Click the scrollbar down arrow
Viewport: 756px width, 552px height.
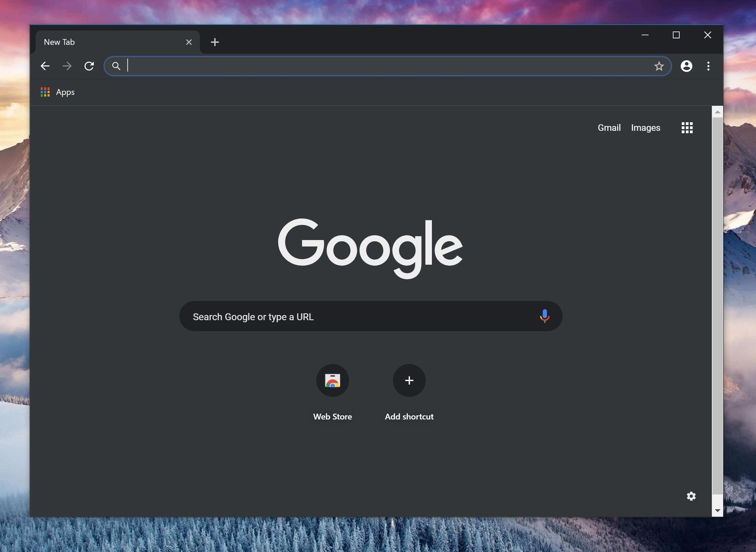717,511
